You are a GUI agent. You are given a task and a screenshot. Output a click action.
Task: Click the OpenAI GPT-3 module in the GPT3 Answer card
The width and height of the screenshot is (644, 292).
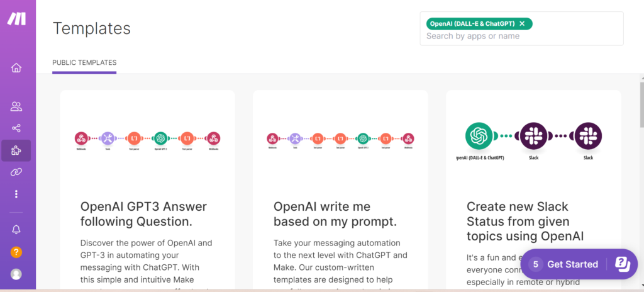[x=160, y=138]
